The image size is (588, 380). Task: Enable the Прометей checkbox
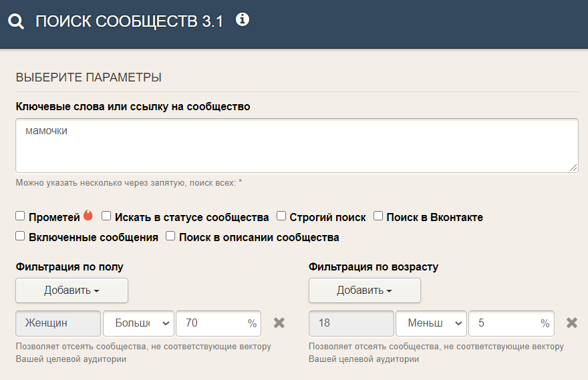pyautogui.click(x=20, y=216)
